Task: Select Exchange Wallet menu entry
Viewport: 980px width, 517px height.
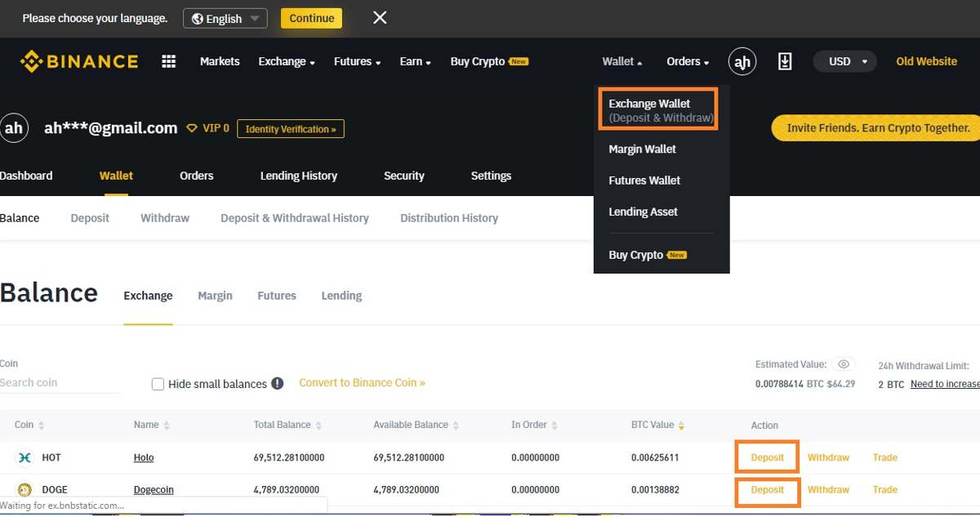Action: pos(661,110)
